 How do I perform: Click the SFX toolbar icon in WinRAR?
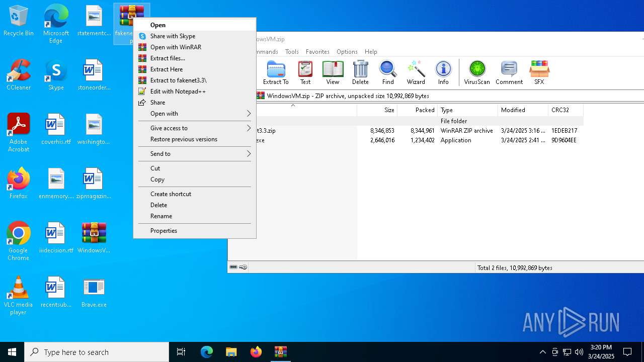[x=539, y=73]
